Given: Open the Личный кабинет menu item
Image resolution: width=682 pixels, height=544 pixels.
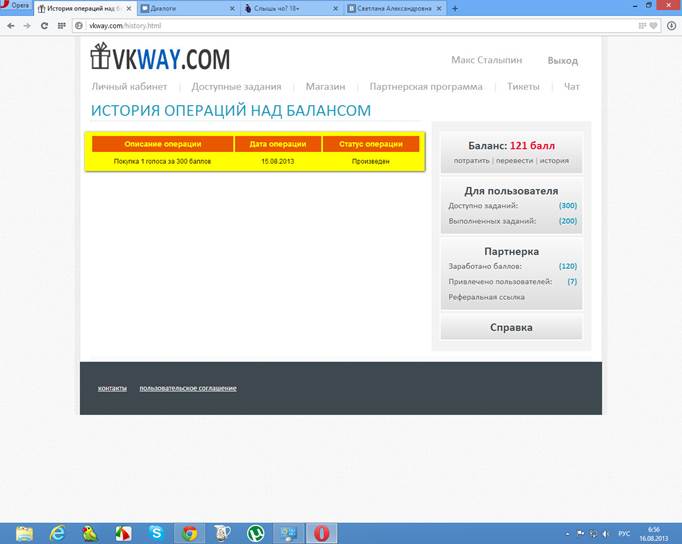Looking at the screenshot, I should click(x=129, y=87).
